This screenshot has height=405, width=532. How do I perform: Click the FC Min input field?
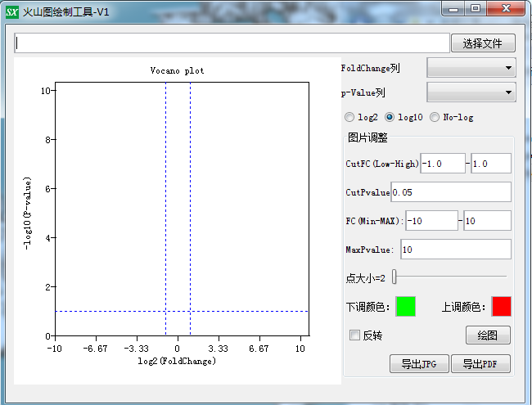(431, 221)
